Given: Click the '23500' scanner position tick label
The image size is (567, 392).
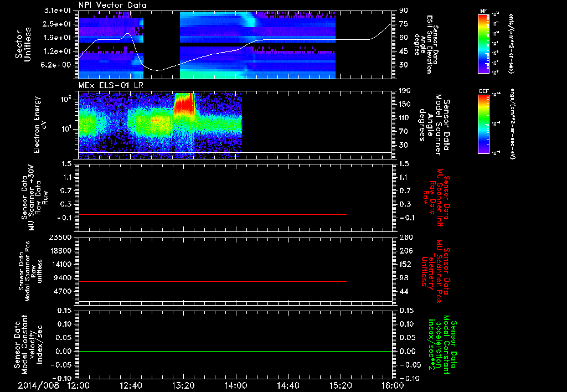Looking at the screenshot, I should [60, 237].
